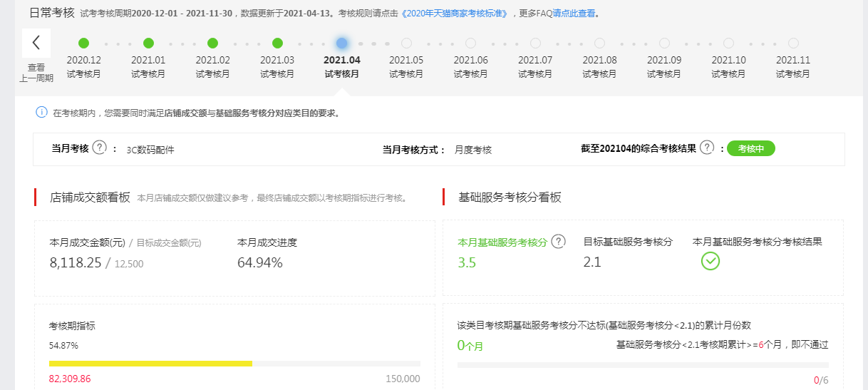
Task: Click help icon next to 本月基础服务考核分
Action: coord(559,241)
